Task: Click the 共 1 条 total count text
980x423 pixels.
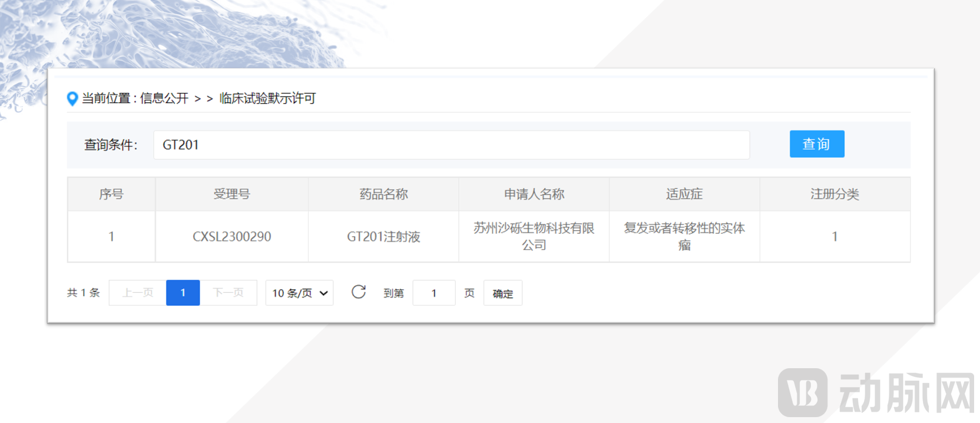Action: pyautogui.click(x=84, y=293)
